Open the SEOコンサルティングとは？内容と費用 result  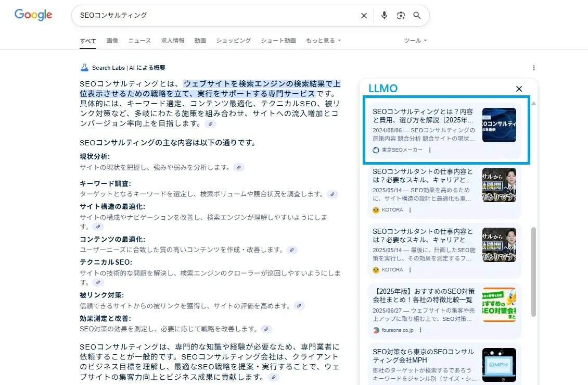[424, 116]
